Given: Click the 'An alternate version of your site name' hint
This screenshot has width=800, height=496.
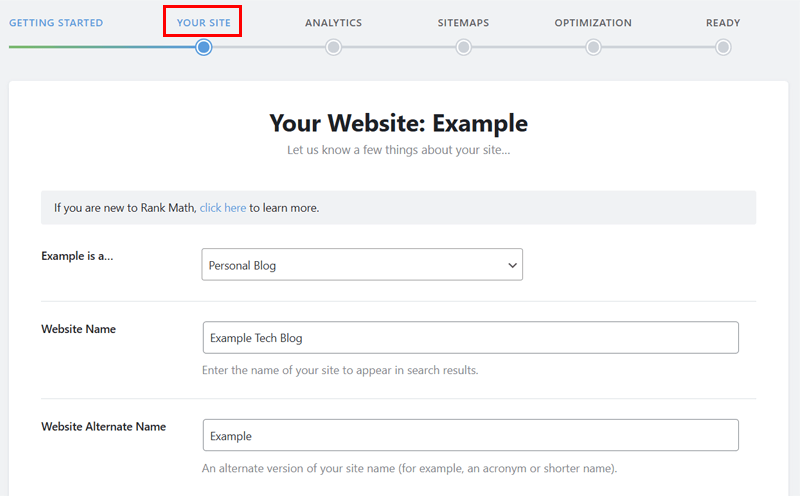Looking at the screenshot, I should pyautogui.click(x=410, y=468).
